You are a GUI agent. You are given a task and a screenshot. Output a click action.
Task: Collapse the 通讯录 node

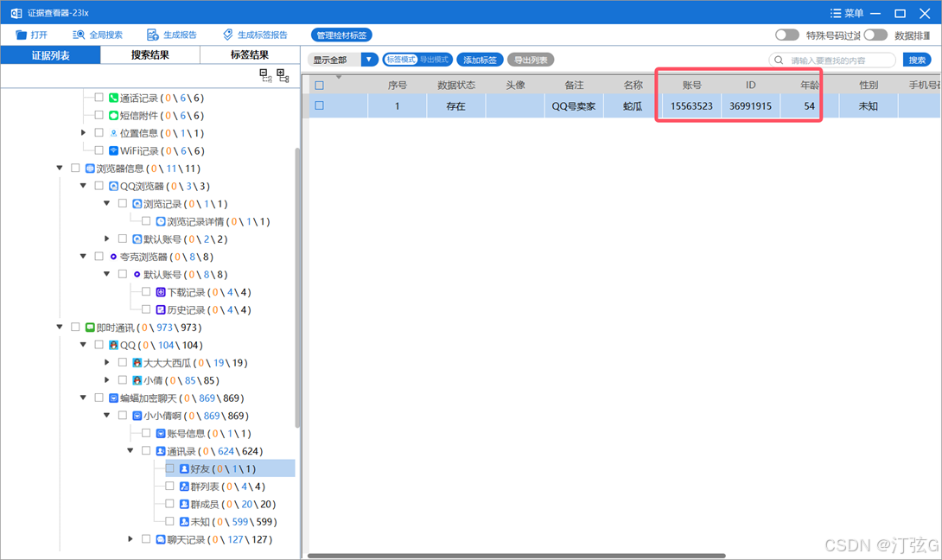pos(130,450)
